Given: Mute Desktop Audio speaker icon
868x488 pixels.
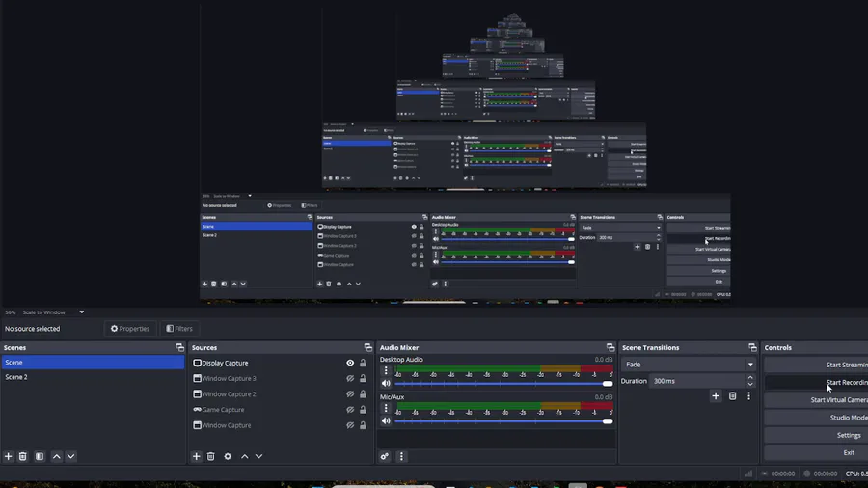Looking at the screenshot, I should (386, 384).
